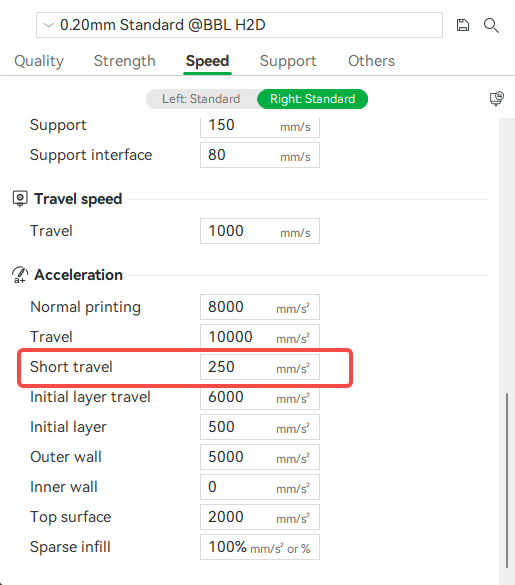This screenshot has height=585, width=515.
Task: Switch to the Strength tab
Action: (125, 61)
